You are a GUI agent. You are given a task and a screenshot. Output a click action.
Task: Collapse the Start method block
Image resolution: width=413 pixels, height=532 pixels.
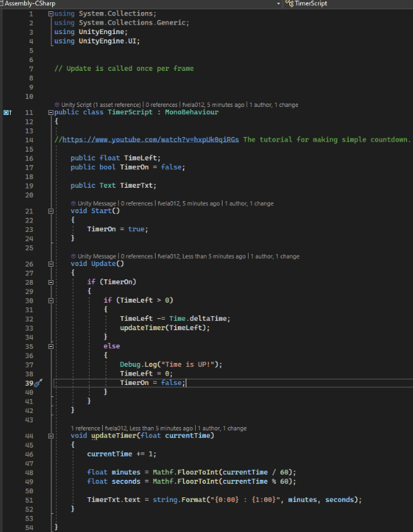[x=51, y=211]
